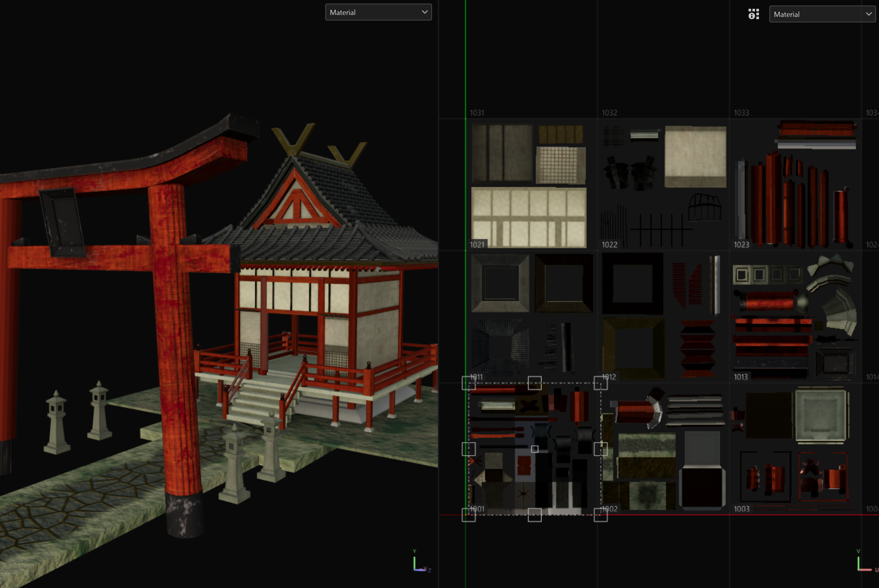
Task: Click the 1033 UV tile label
Action: pyautogui.click(x=741, y=113)
